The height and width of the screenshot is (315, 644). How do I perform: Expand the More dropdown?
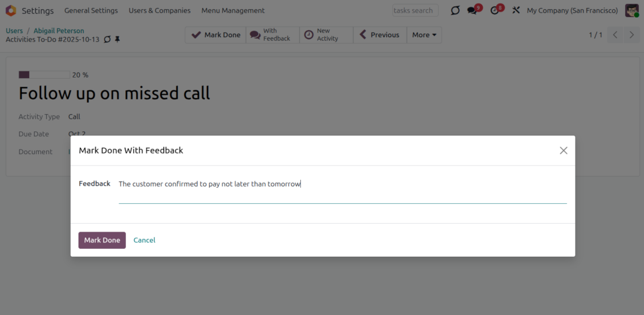click(424, 35)
